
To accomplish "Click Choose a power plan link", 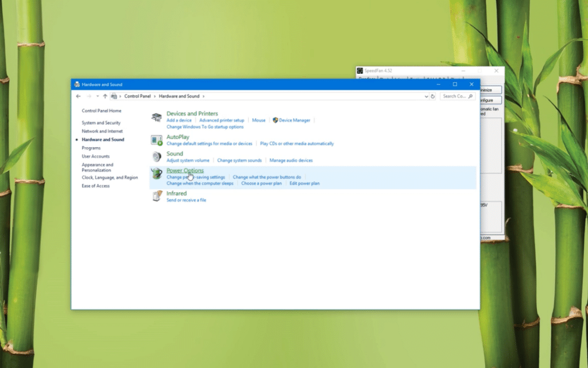I will 261,183.
